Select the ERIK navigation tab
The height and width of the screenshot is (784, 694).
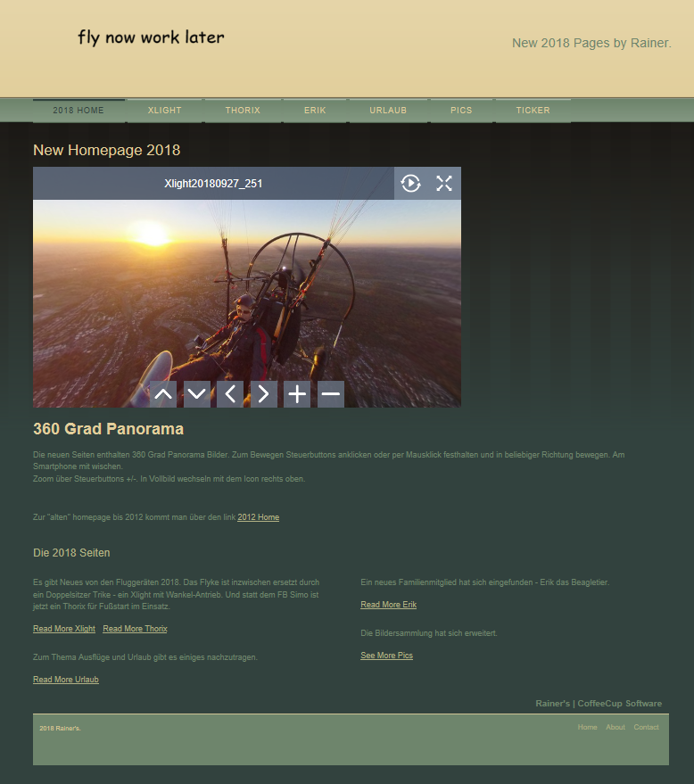pyautogui.click(x=315, y=111)
